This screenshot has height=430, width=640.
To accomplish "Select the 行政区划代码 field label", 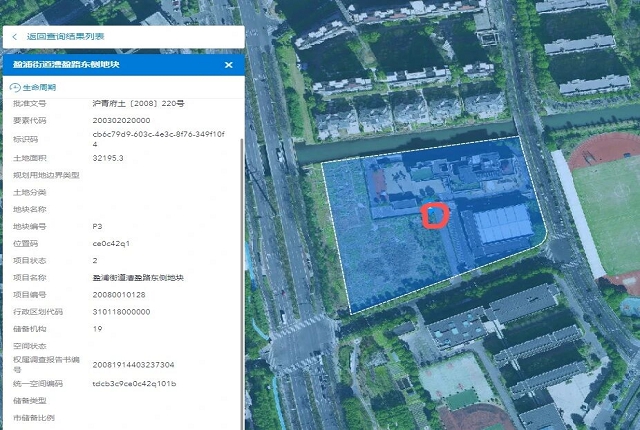I will 38,312.
